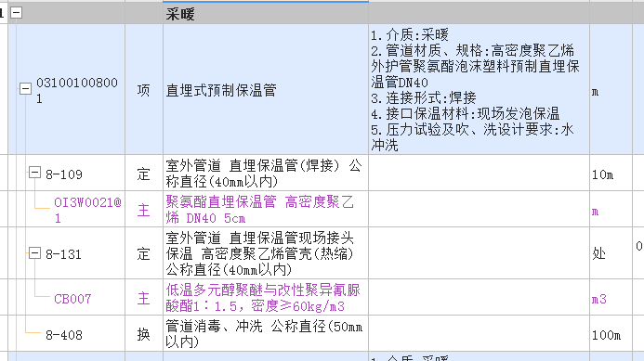Click the 项 type cell

(x=144, y=89)
